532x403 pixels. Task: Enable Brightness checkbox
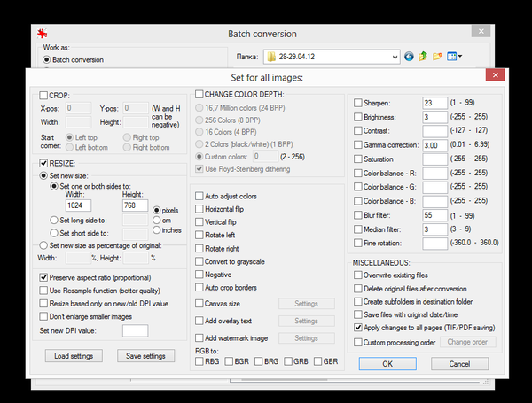point(358,117)
